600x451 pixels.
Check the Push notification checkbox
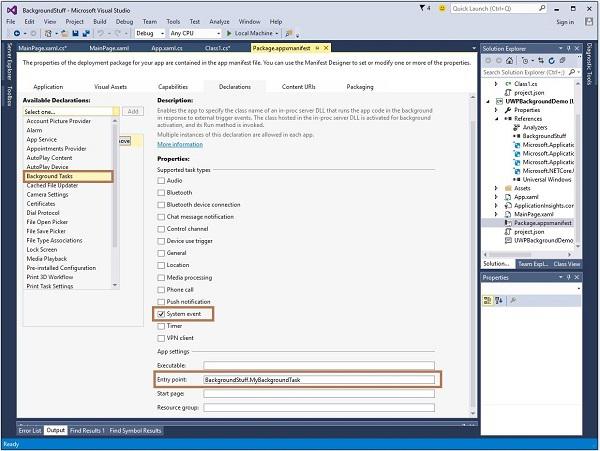pos(161,301)
